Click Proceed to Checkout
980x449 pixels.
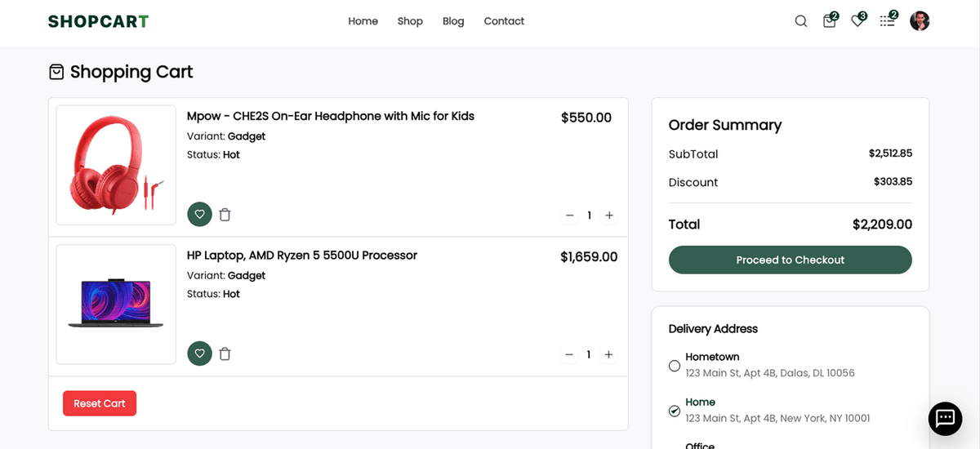[x=790, y=260]
